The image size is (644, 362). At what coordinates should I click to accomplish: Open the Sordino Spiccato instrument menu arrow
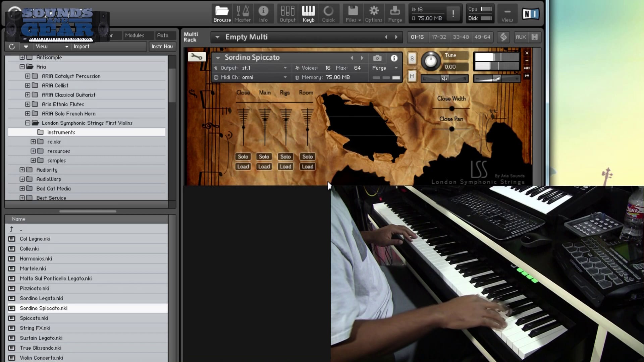[x=218, y=58]
